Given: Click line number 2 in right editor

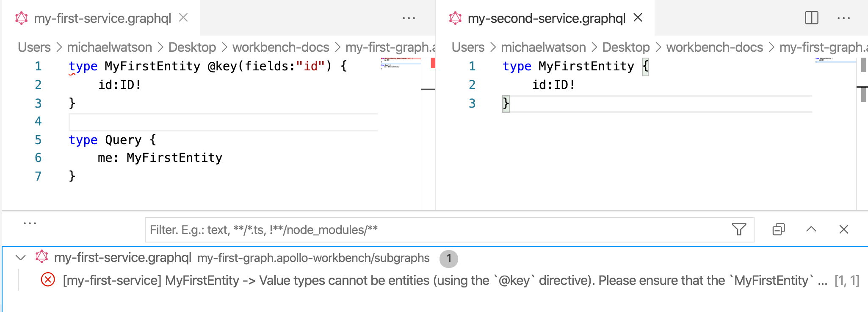Looking at the screenshot, I should (472, 85).
